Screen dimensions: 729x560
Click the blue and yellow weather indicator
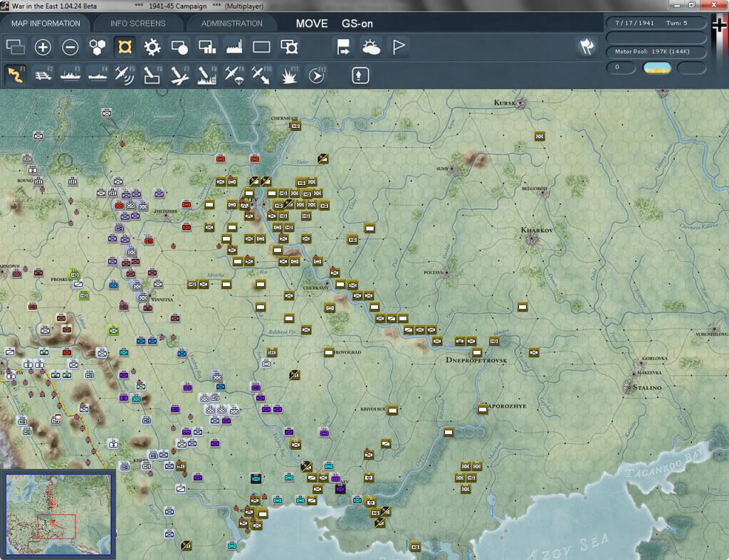656,68
